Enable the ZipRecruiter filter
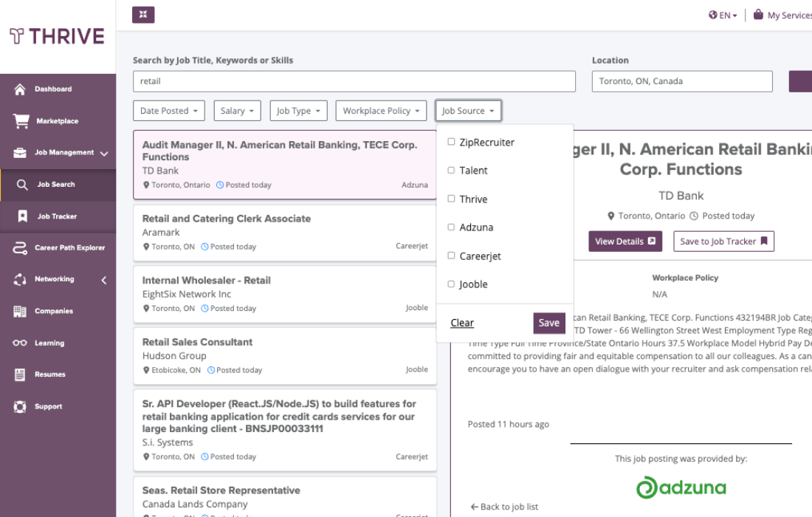 point(451,142)
